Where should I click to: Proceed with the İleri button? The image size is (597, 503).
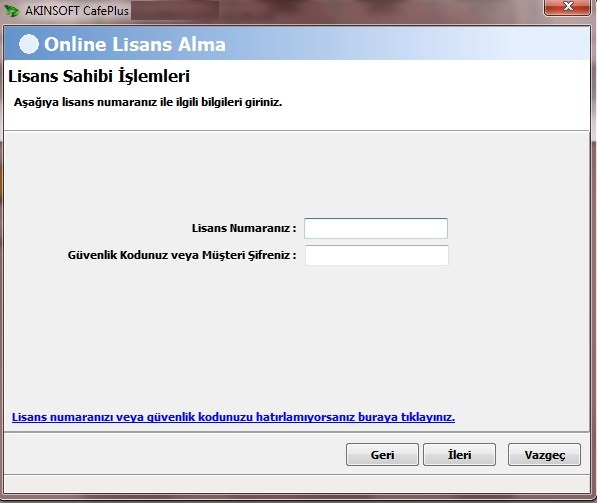pos(460,455)
